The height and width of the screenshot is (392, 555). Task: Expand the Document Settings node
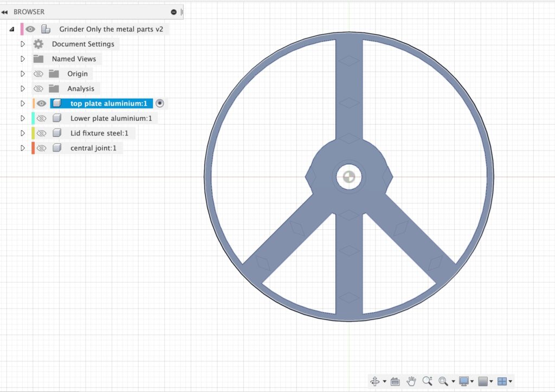pyautogui.click(x=23, y=44)
